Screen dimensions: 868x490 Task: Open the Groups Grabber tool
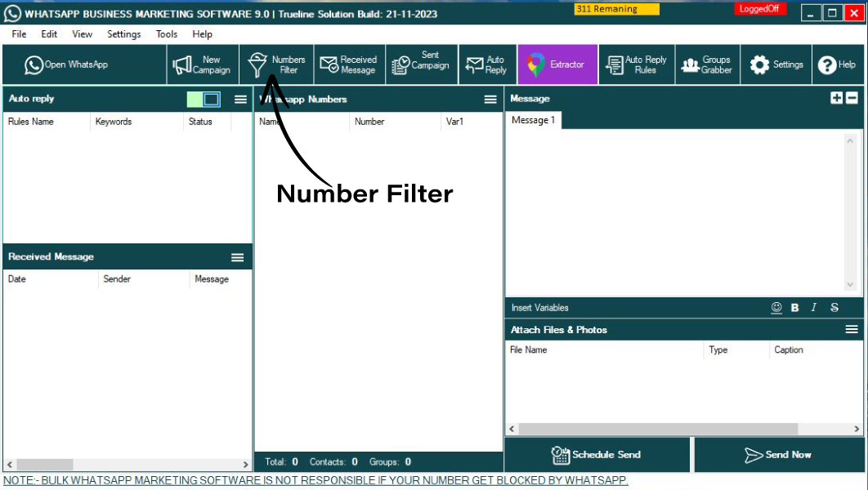pos(708,65)
